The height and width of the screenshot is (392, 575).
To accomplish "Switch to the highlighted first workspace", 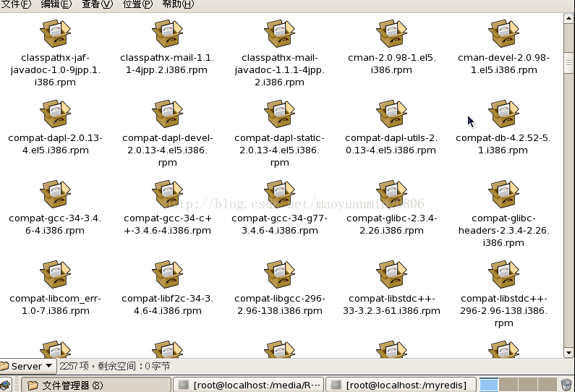I will coord(489,385).
